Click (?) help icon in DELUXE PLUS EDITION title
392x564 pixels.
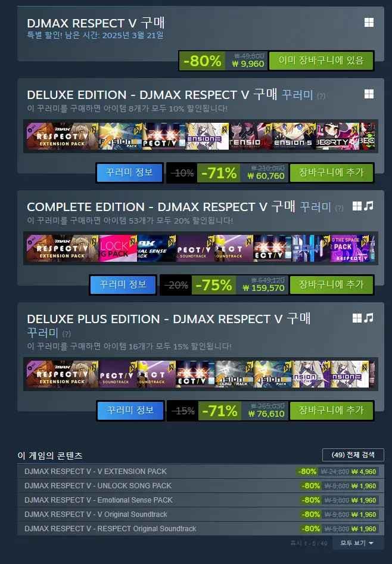[x=67, y=334]
